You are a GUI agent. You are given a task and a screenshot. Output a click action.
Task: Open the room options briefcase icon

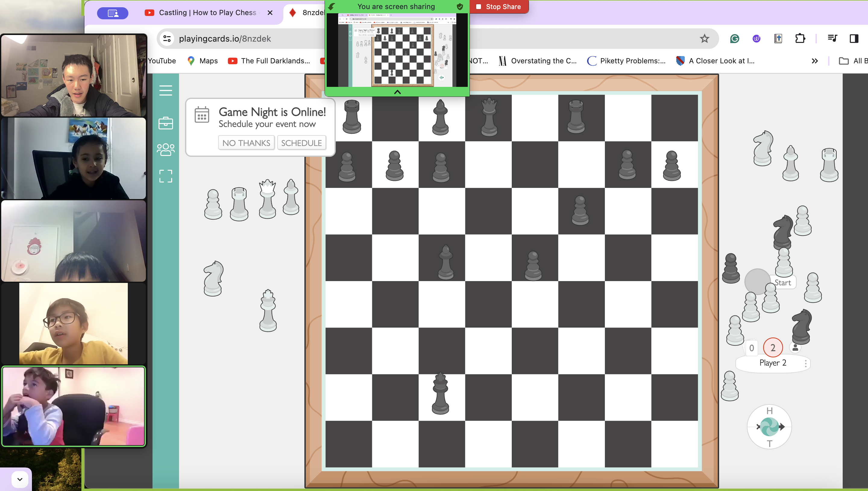tap(165, 123)
